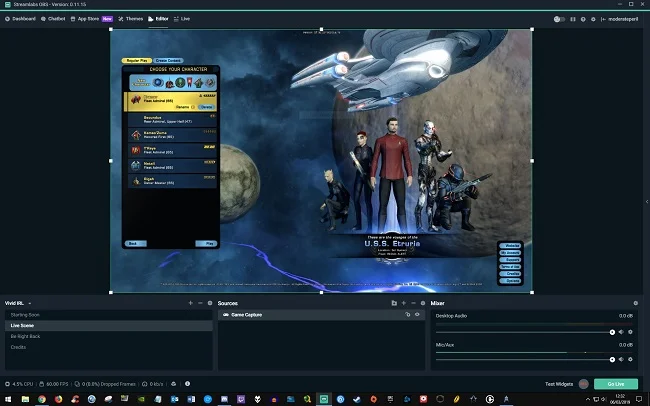Adjust Mic/Aux volume slider
Screen dimensions: 650x406
524,360
